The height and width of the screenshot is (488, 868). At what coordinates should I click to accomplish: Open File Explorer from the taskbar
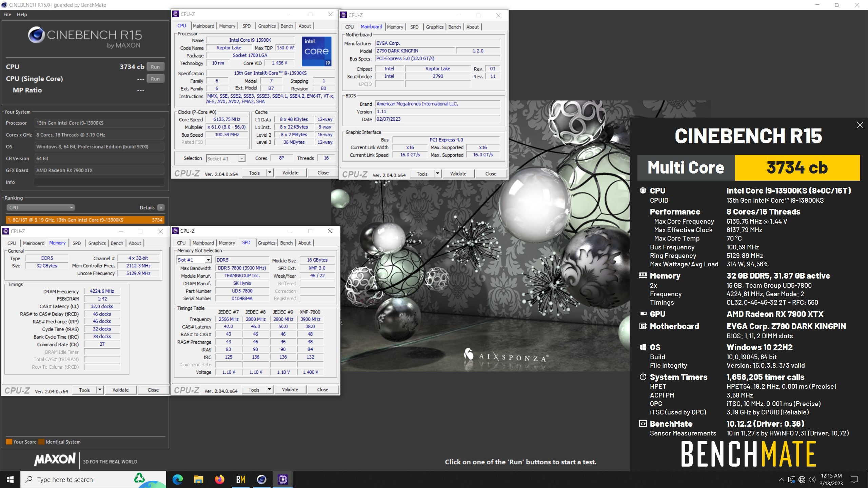pyautogui.click(x=198, y=479)
